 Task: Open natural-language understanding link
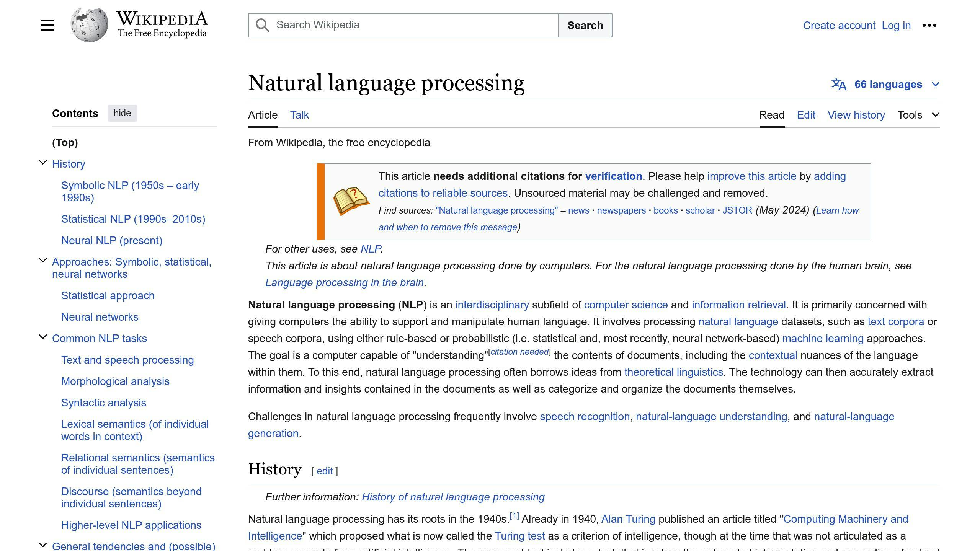(712, 416)
